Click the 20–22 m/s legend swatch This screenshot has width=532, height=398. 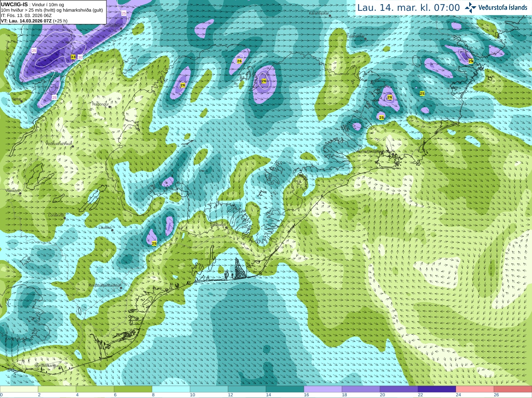click(x=399, y=389)
